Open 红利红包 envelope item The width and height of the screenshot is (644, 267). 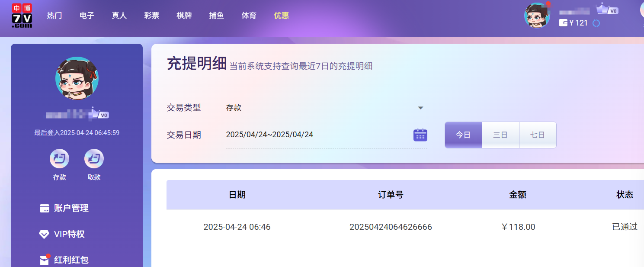[64, 260]
